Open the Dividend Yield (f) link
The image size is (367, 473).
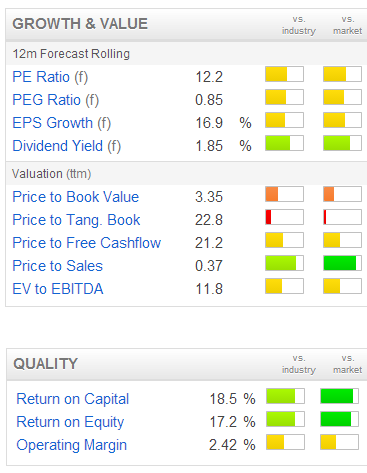click(x=67, y=146)
